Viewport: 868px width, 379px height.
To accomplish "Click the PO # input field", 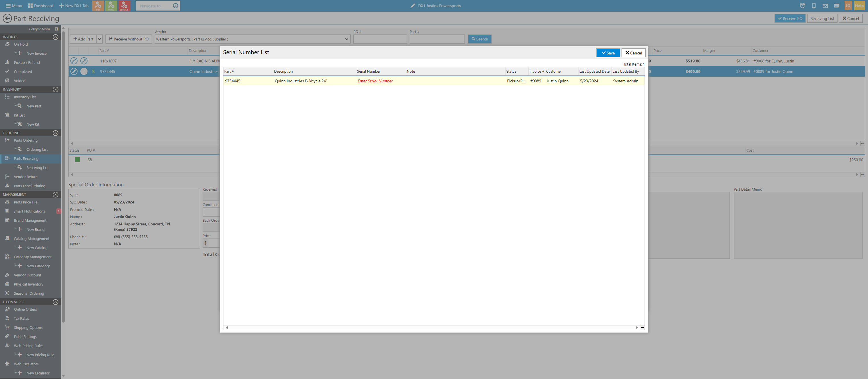I will click(380, 39).
